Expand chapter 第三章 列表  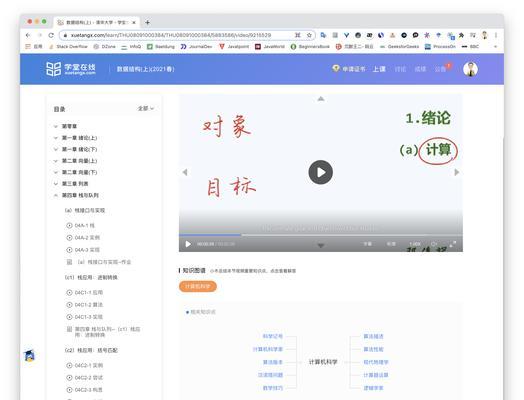tap(71, 184)
